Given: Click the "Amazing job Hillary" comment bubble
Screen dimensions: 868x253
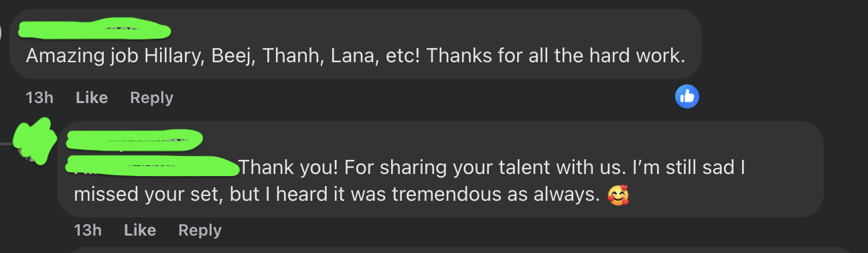Looking at the screenshot, I should [356, 44].
